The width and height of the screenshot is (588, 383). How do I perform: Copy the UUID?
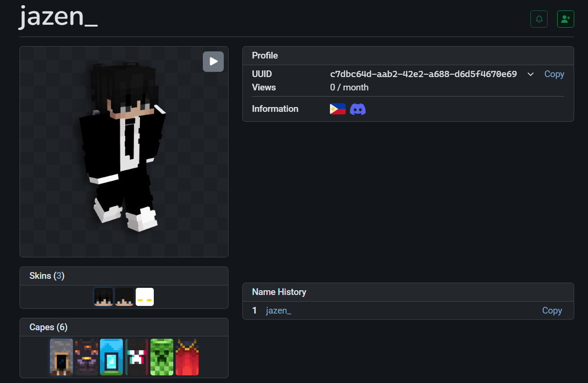(x=554, y=74)
